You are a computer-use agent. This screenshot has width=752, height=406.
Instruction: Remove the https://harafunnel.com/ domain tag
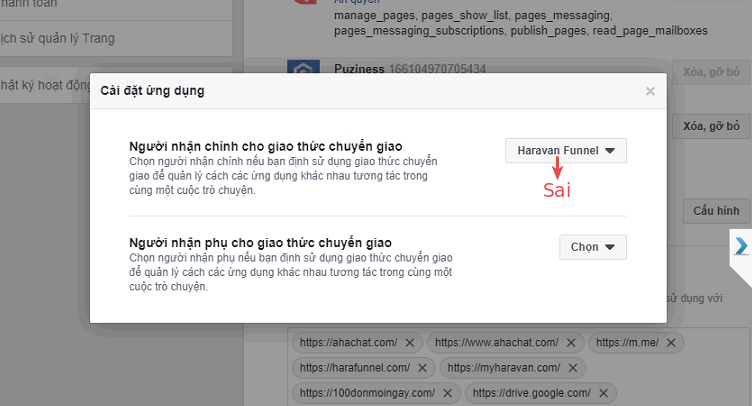[422, 368]
